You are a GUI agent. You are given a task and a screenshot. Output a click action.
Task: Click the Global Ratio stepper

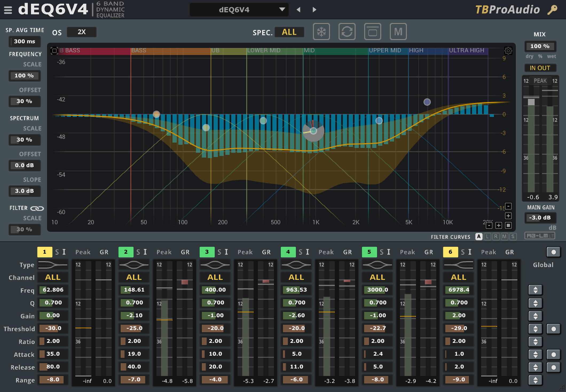[x=535, y=342]
